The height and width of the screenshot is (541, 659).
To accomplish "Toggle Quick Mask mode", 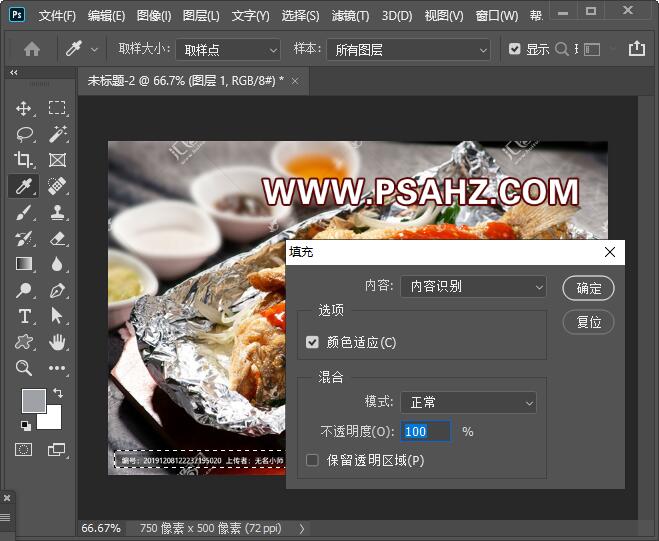I will [x=24, y=449].
